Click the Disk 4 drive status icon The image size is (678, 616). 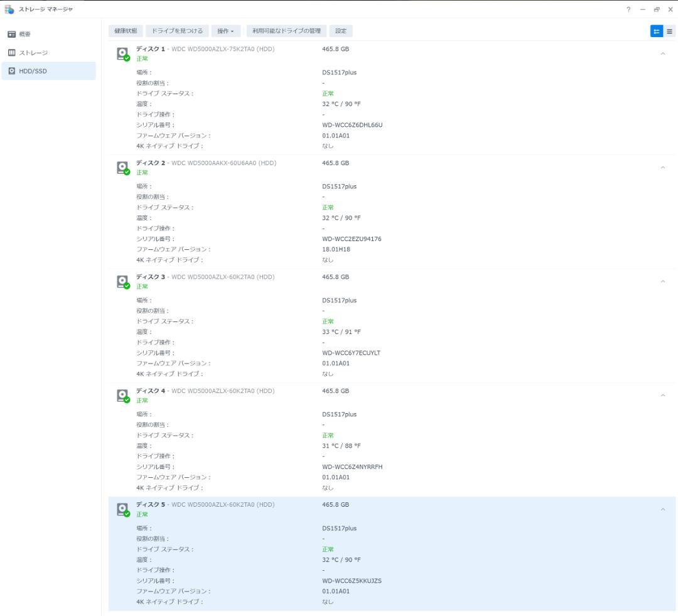point(123,396)
